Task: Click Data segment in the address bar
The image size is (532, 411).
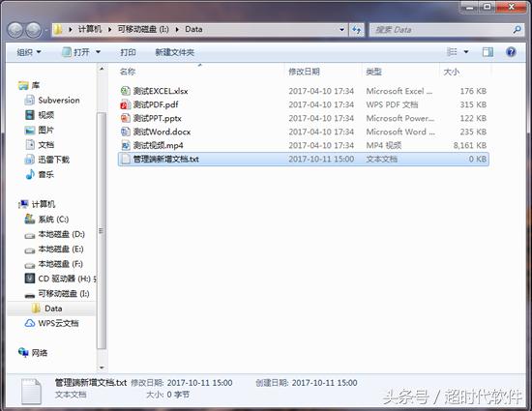Action: (x=193, y=29)
